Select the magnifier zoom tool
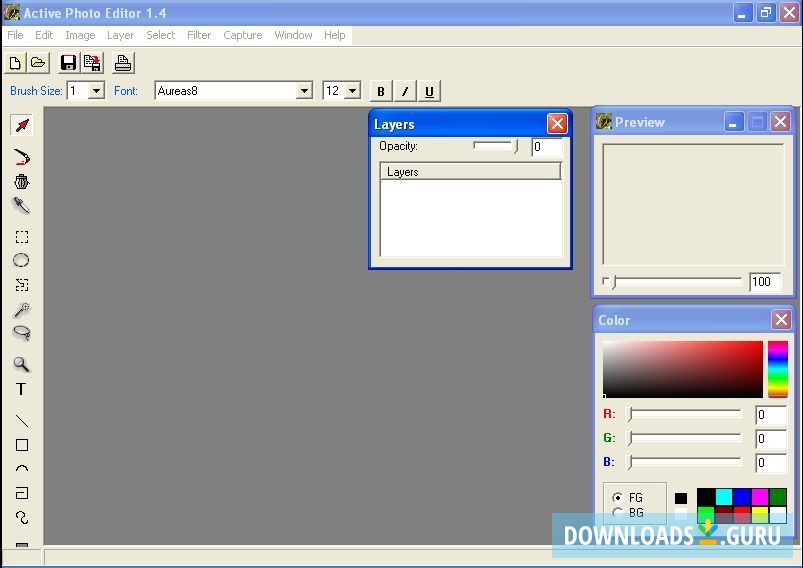Screen dimensions: 803x568 pyautogui.click(x=21, y=364)
